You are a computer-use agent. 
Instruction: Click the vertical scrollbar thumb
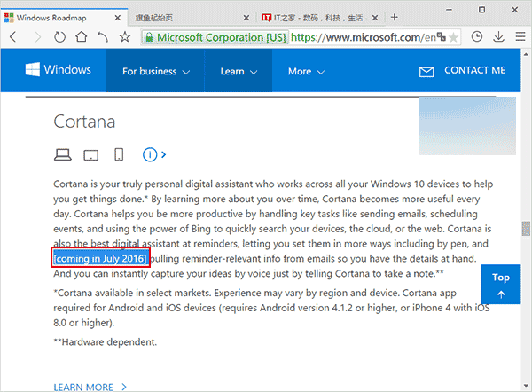[x=526, y=229]
